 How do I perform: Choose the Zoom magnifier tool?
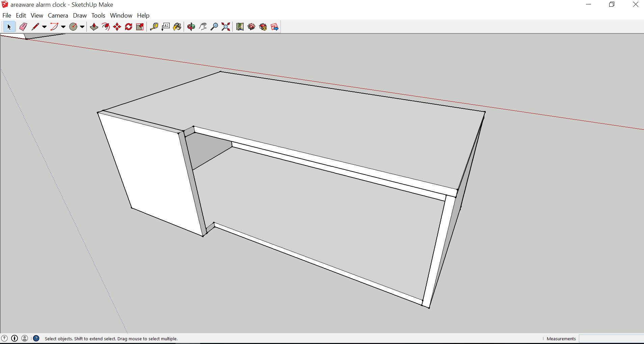(x=214, y=27)
